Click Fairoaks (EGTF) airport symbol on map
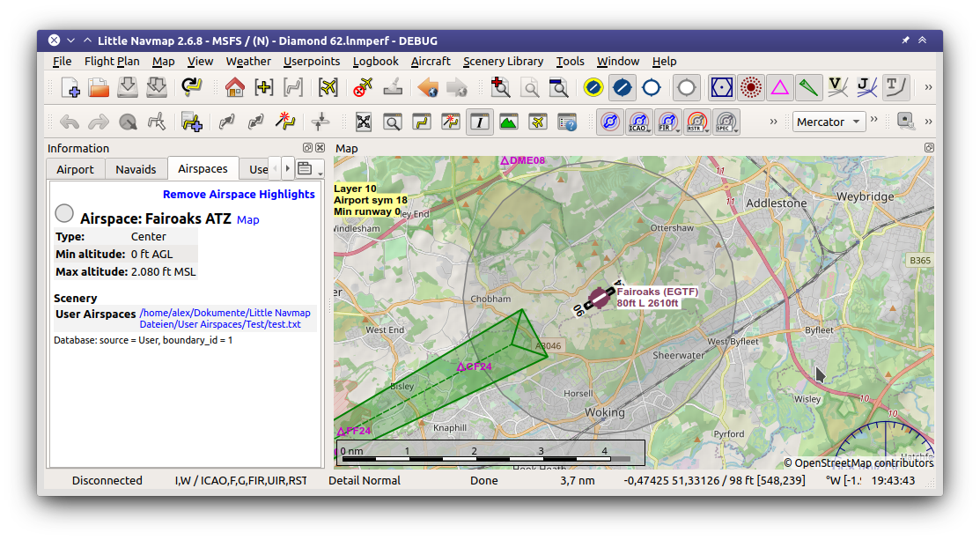Viewport: 980px width, 540px height. pyautogui.click(x=600, y=298)
